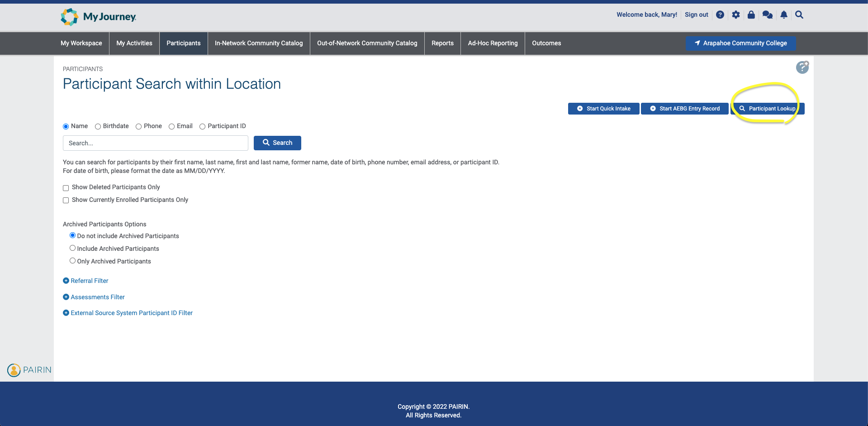Open the Reports menu item
The width and height of the screenshot is (868, 426).
[x=442, y=43]
